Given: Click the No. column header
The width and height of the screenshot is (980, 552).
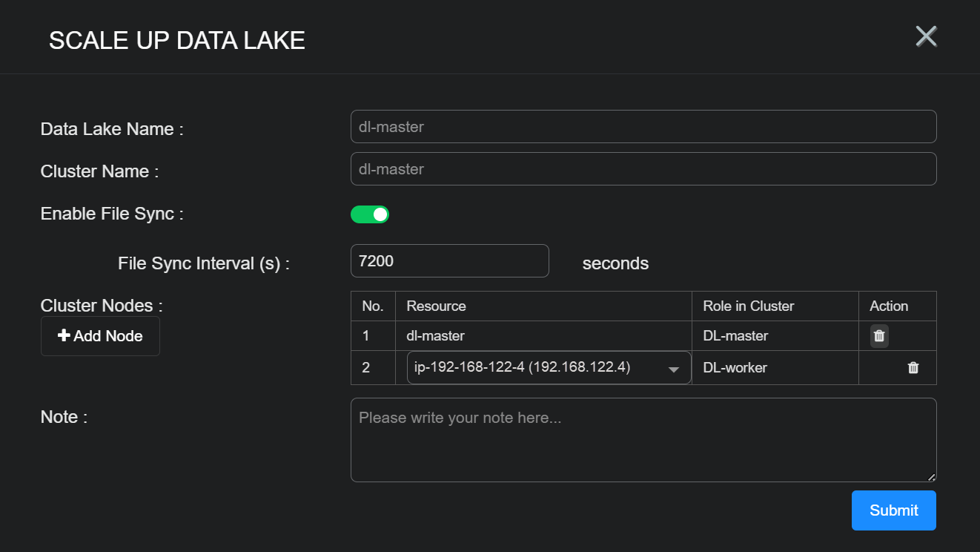Looking at the screenshot, I should (372, 306).
